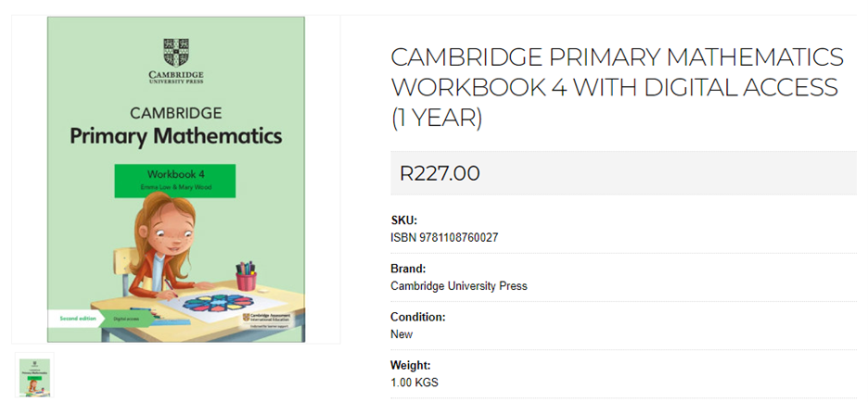Click the R227.00 price
Screen dimensions: 868x402
(440, 173)
